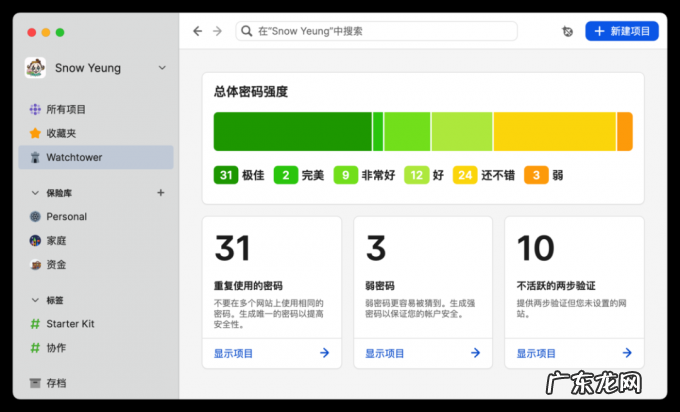Click the magnifier search icon

point(247,31)
